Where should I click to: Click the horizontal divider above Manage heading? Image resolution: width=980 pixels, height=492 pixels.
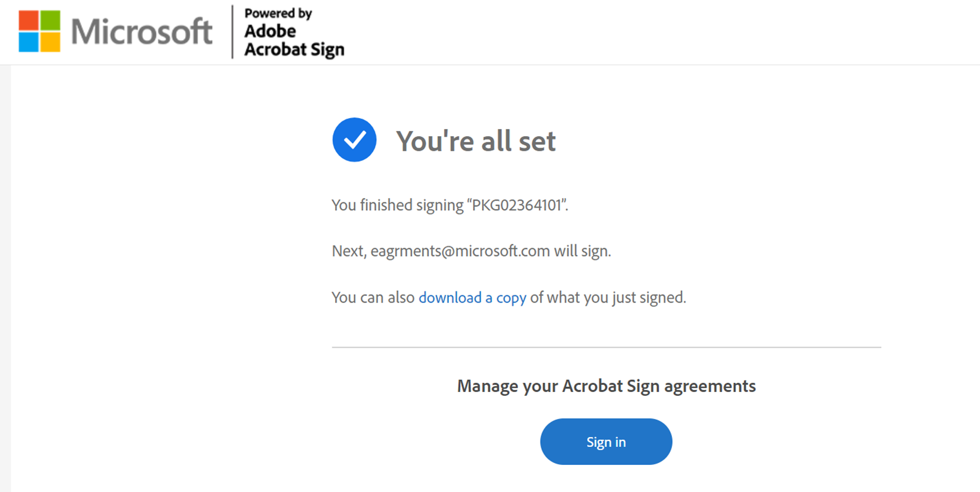point(606,348)
